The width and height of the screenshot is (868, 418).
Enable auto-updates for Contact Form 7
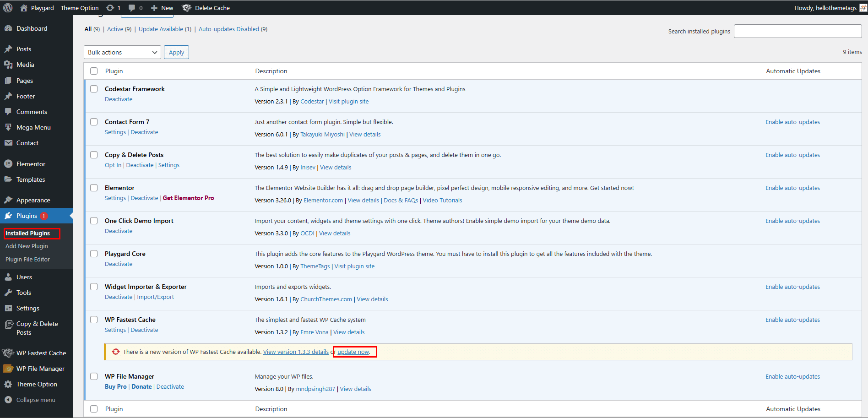[x=792, y=122]
